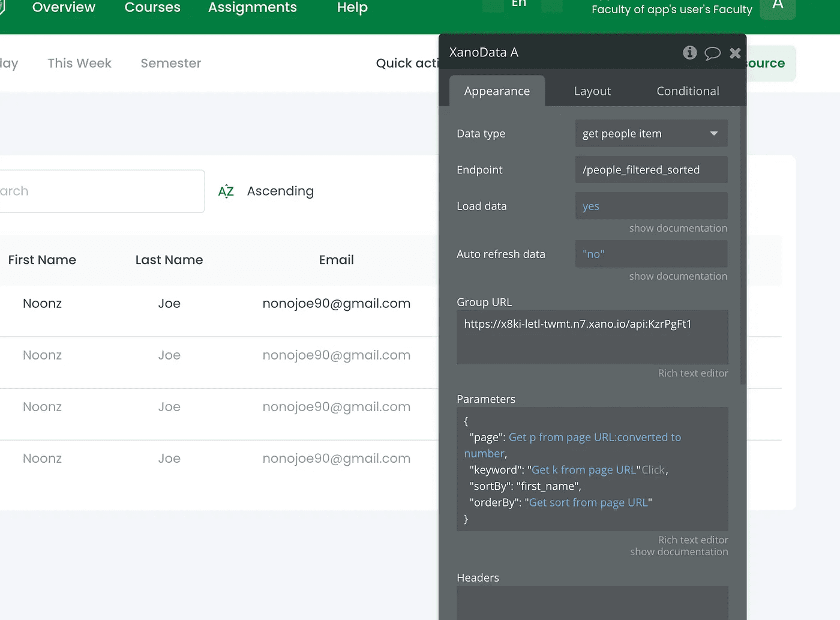
Task: Open the comment bubble icon in property panel
Action: click(712, 53)
